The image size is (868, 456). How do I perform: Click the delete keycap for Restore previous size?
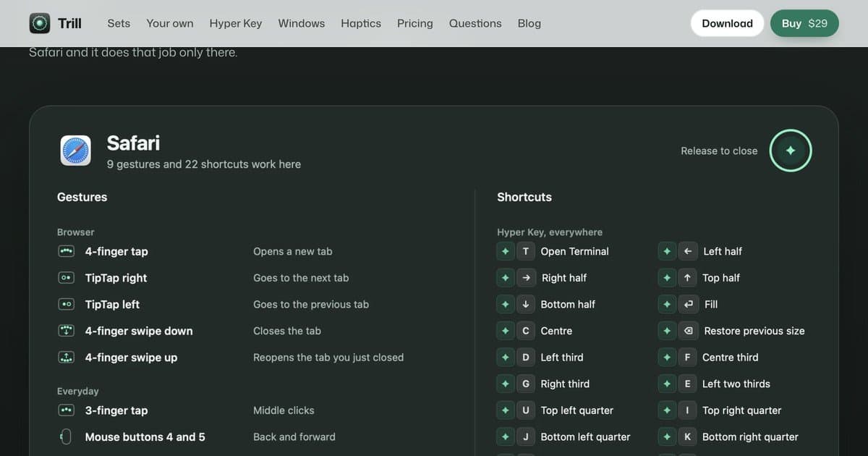(x=689, y=331)
